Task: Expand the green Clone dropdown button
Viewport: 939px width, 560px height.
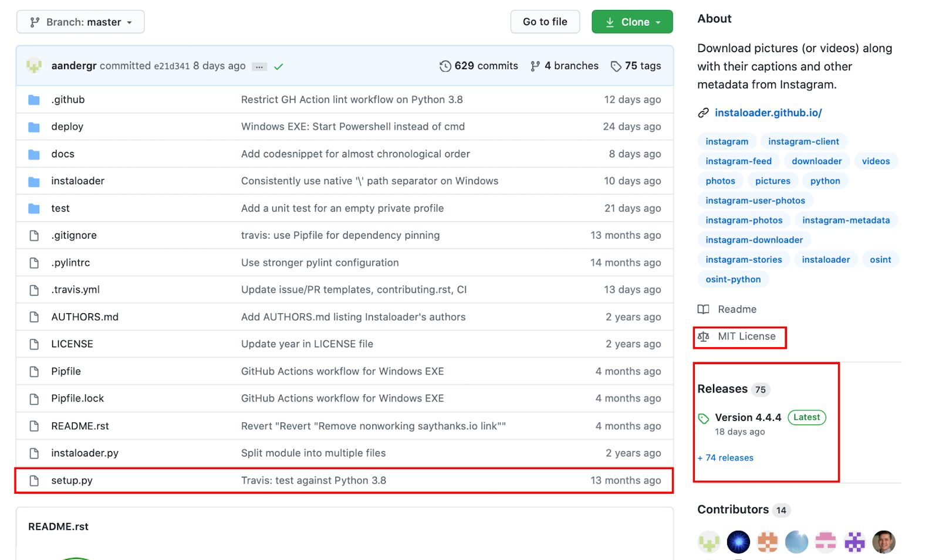Action: (632, 22)
